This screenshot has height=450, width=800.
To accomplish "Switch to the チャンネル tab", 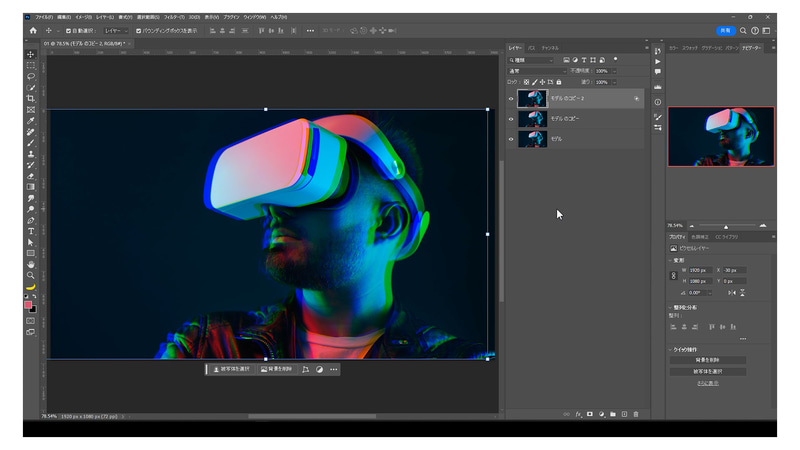I will click(x=550, y=47).
